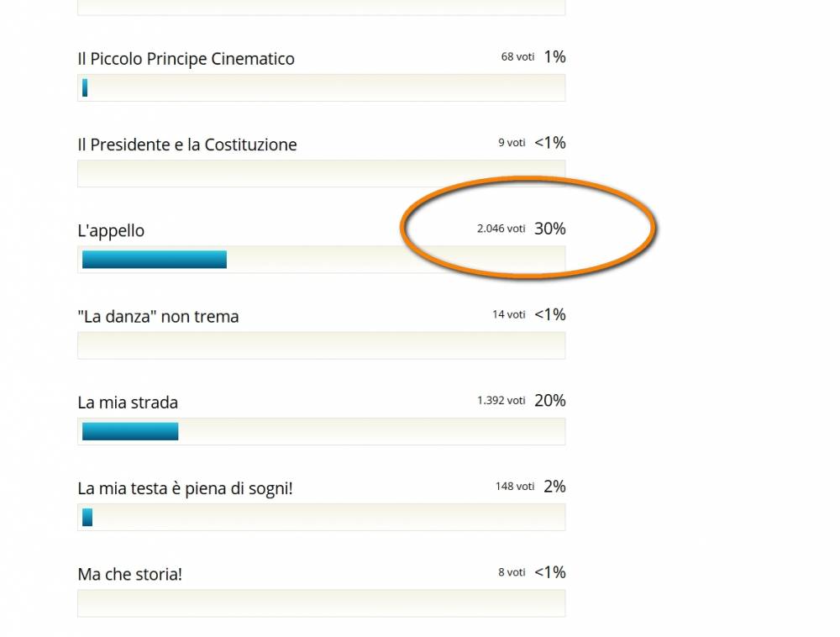Image resolution: width=840 pixels, height=637 pixels.
Task: Click the small bar under Il Piccolo Principe
Action: point(85,88)
